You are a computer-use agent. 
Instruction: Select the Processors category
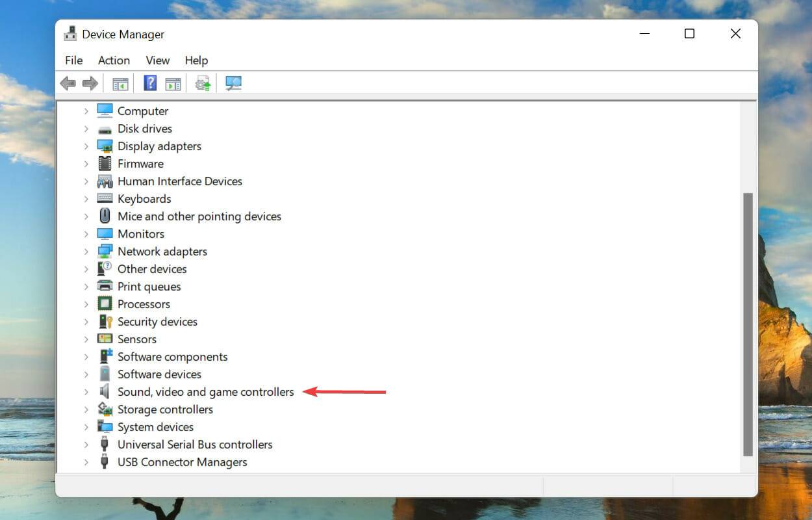[144, 304]
